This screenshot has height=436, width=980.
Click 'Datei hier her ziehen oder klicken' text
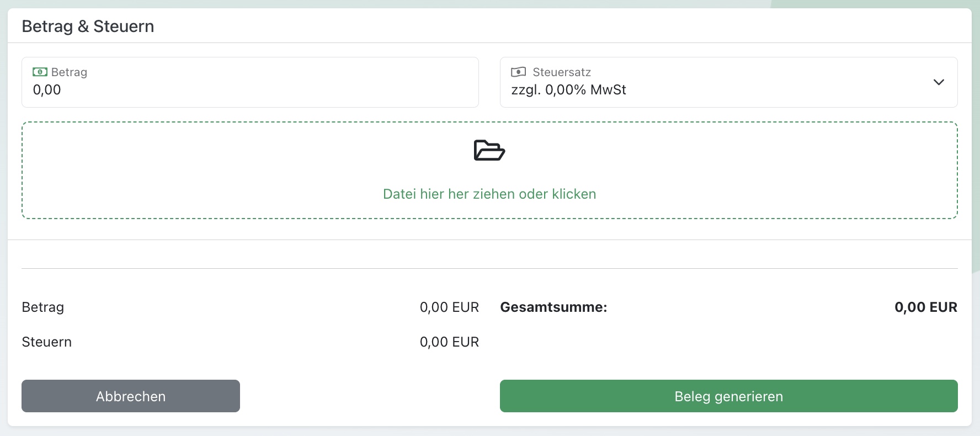tap(489, 194)
